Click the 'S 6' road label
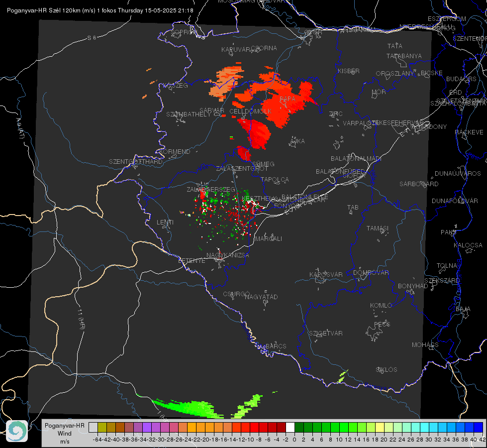 92,38
